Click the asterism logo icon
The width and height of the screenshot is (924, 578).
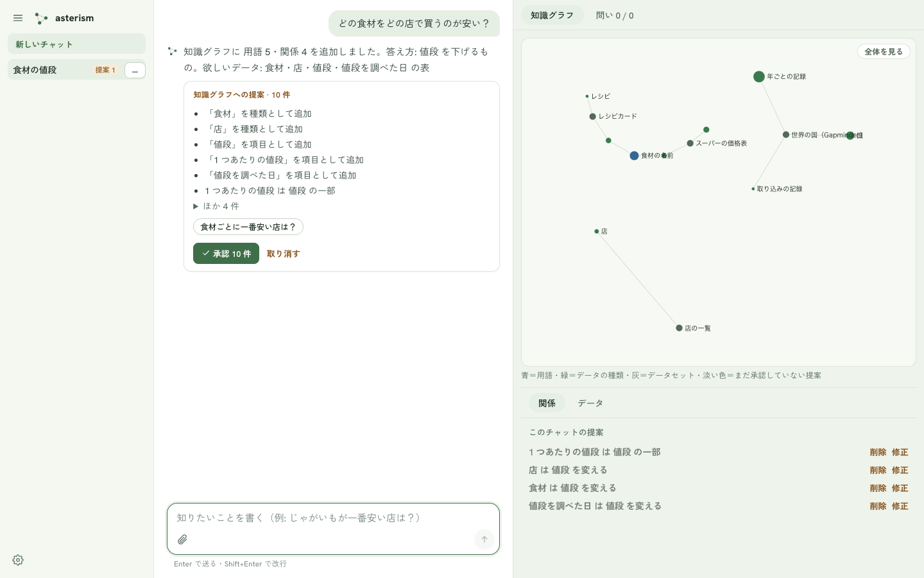tap(42, 19)
